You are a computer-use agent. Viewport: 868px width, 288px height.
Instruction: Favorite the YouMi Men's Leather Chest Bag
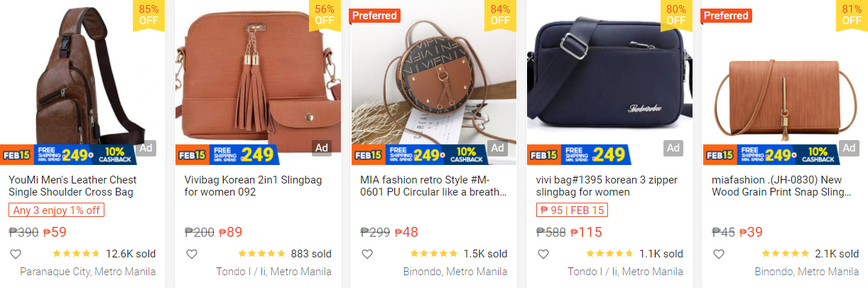[x=16, y=254]
